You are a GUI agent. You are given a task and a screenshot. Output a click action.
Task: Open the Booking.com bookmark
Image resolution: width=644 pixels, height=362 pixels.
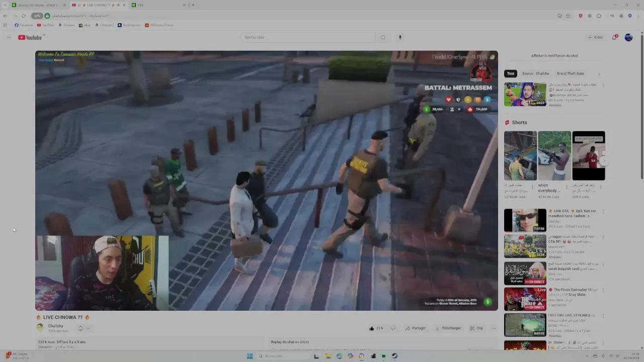[129, 25]
